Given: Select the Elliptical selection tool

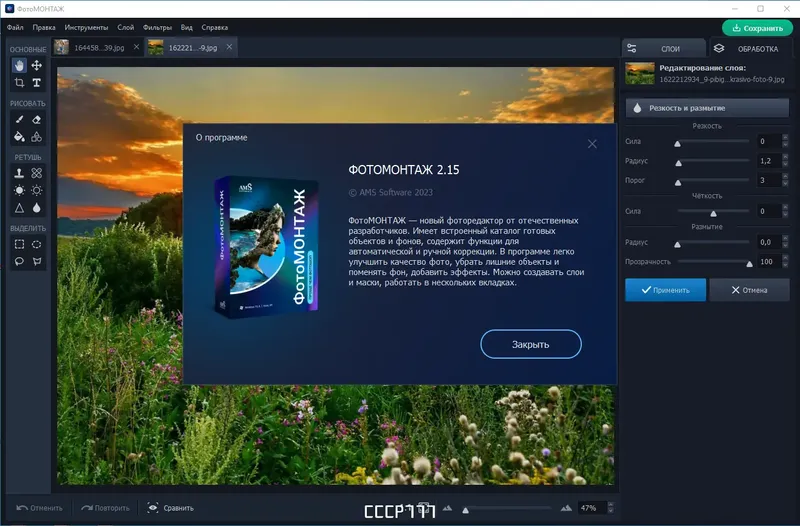Looking at the screenshot, I should 37,244.
